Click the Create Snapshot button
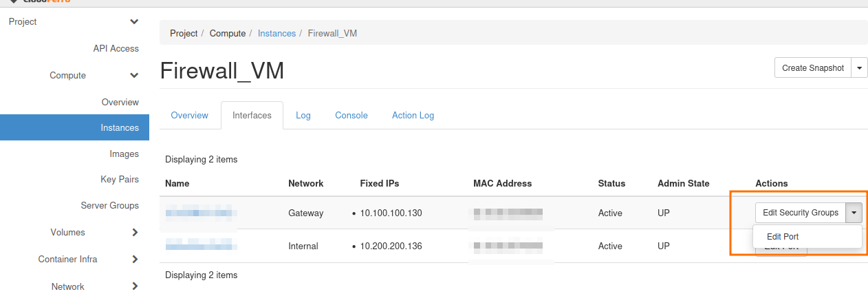868x305 pixels. [x=812, y=68]
